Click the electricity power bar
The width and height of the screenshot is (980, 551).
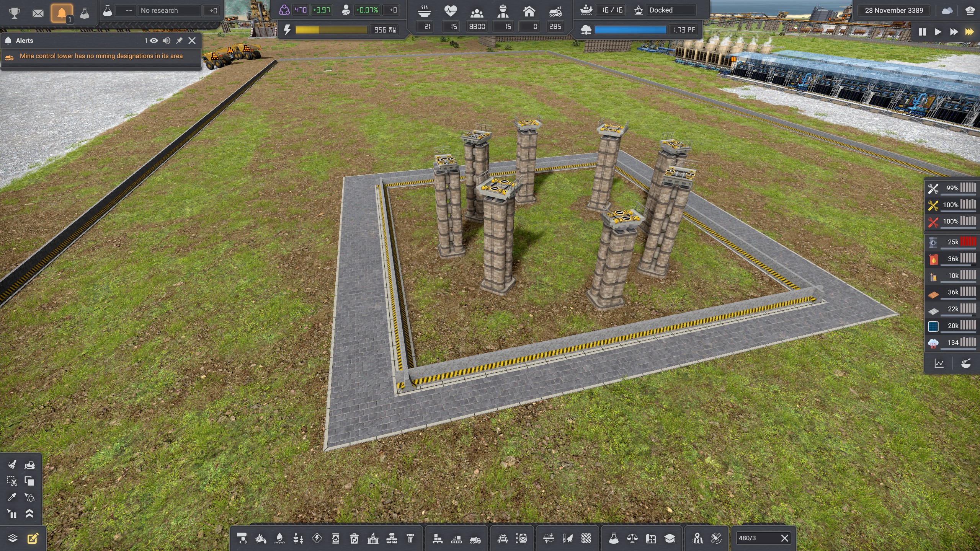(x=332, y=30)
